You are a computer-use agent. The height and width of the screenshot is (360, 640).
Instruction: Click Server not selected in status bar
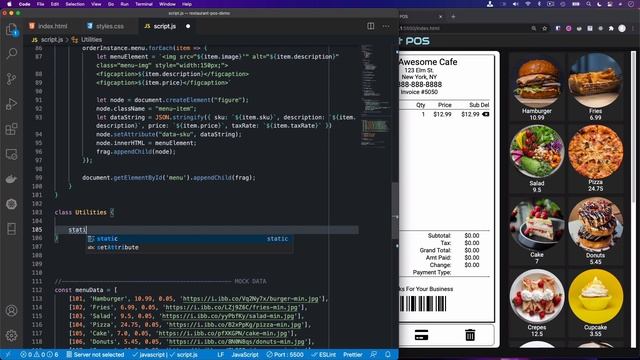(x=95, y=355)
